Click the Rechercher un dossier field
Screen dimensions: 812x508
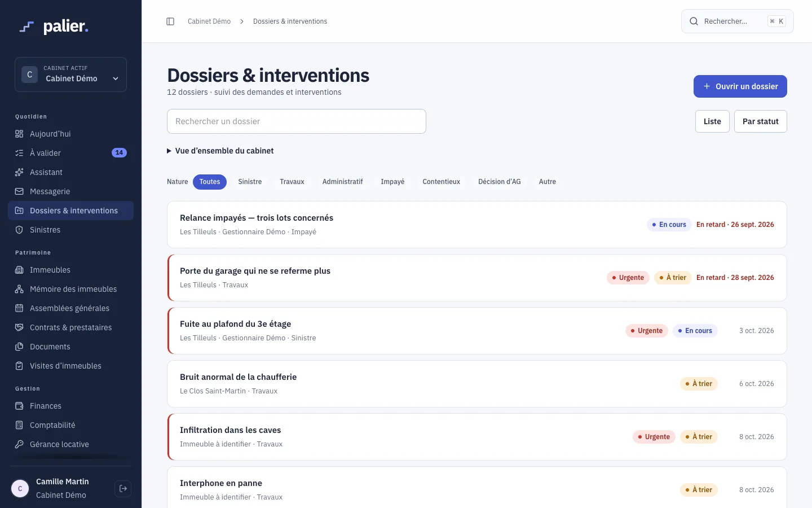pos(297,121)
